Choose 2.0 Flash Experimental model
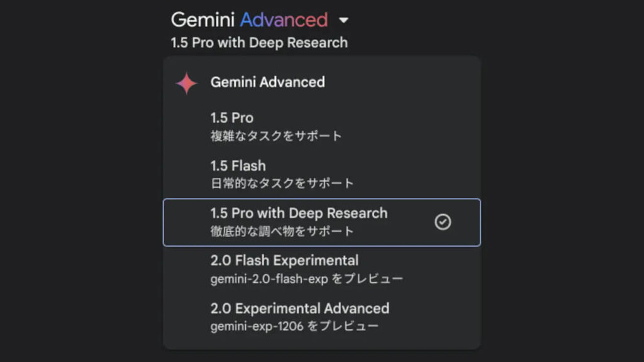The image size is (644, 362). tap(283, 260)
